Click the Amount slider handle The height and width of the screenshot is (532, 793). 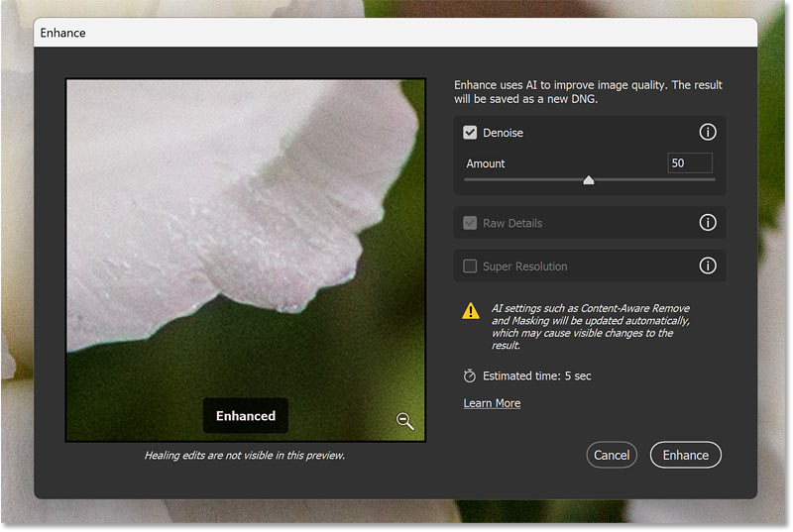pos(589,180)
